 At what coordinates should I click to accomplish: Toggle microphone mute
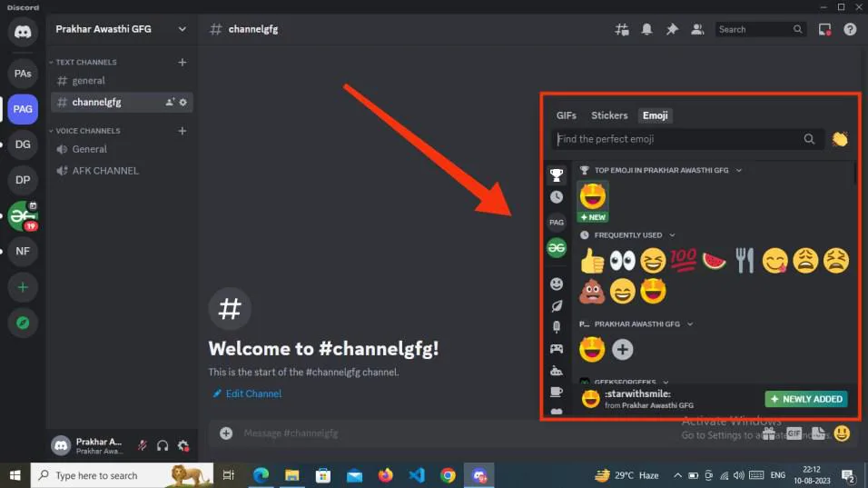(143, 445)
